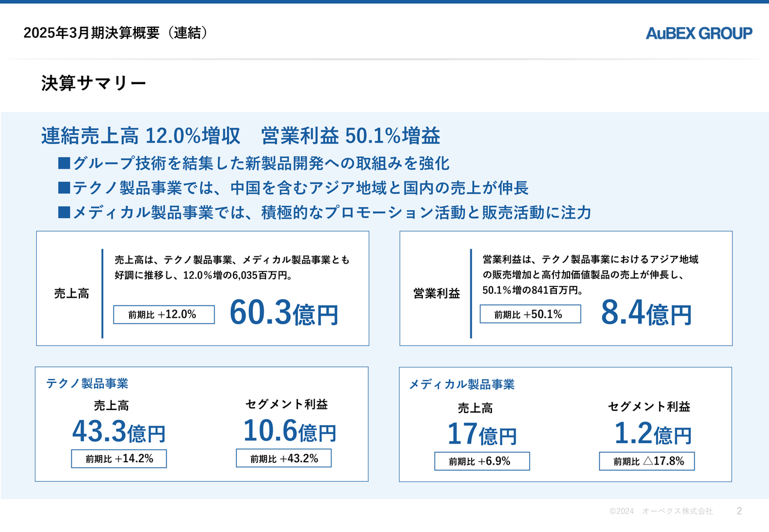This screenshot has width=769, height=532.
Task: Click the 前期比 △17.8% box
Action: tap(647, 461)
